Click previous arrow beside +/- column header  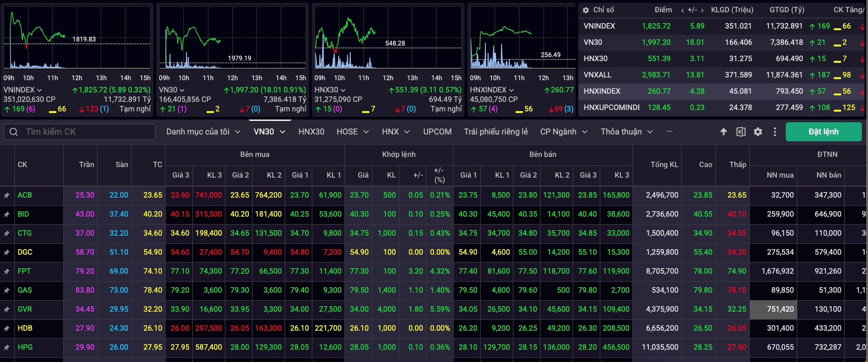(683, 10)
